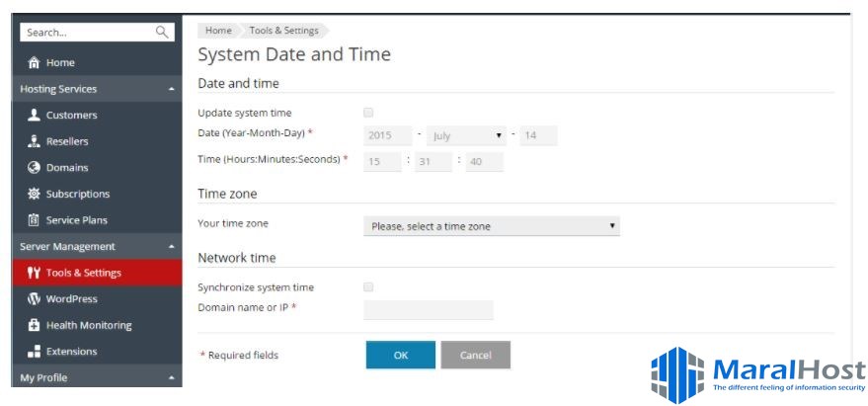Viewport: 868px width, 406px height.
Task: Open Health Monitoring in the sidebar
Action: 97,325
